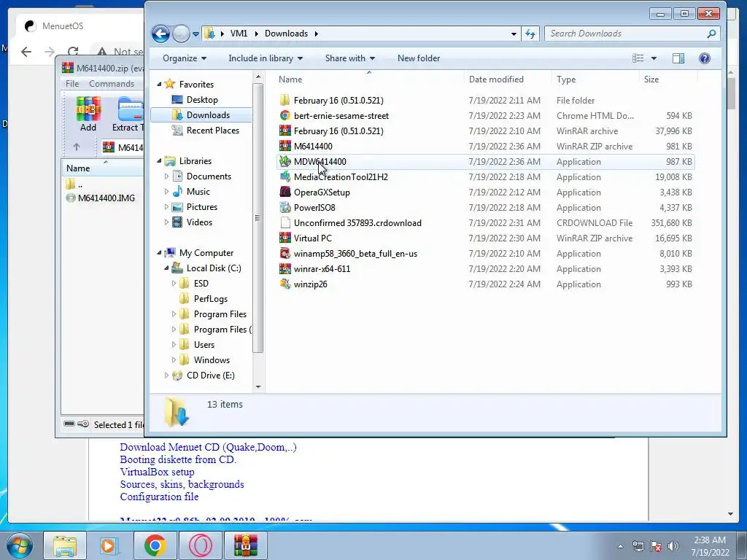This screenshot has height=560, width=747.
Task: Collapse the Favorites section
Action: pos(159,85)
